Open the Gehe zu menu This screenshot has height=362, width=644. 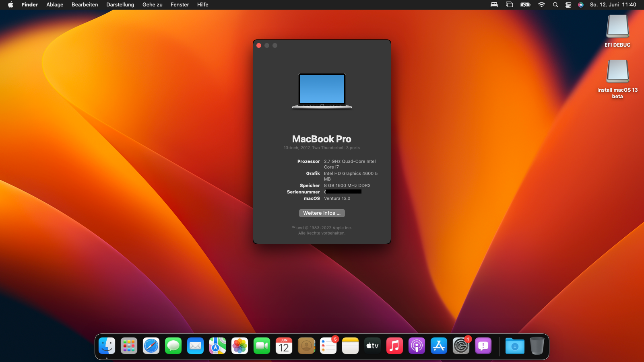(153, 5)
